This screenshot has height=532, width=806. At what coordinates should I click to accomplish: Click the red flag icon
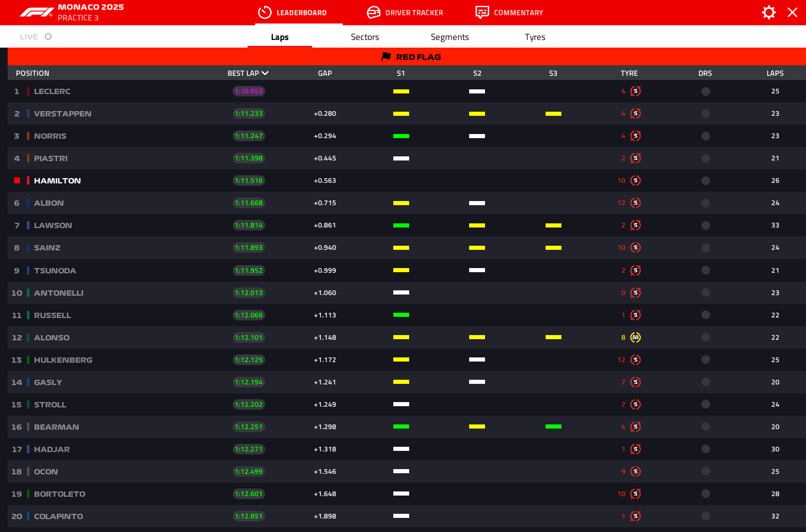coord(386,56)
